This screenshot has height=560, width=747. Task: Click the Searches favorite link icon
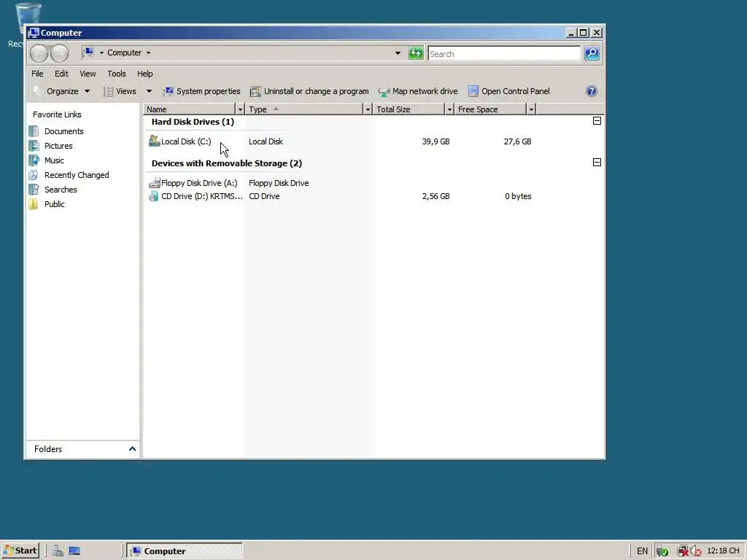(x=34, y=190)
